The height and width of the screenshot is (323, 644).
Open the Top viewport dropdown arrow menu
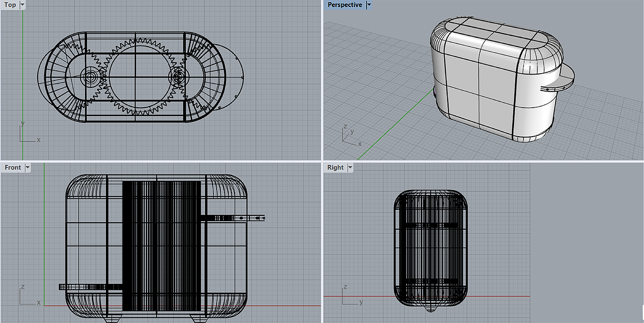(x=23, y=5)
